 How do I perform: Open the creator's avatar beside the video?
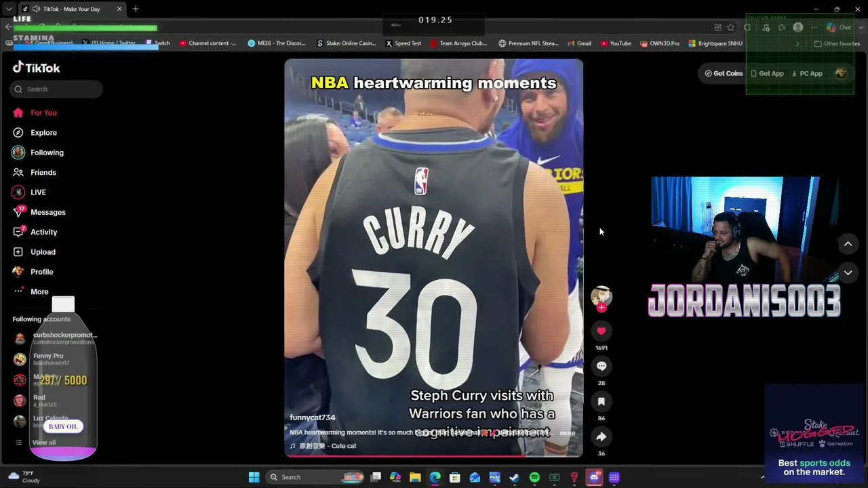coord(601,296)
